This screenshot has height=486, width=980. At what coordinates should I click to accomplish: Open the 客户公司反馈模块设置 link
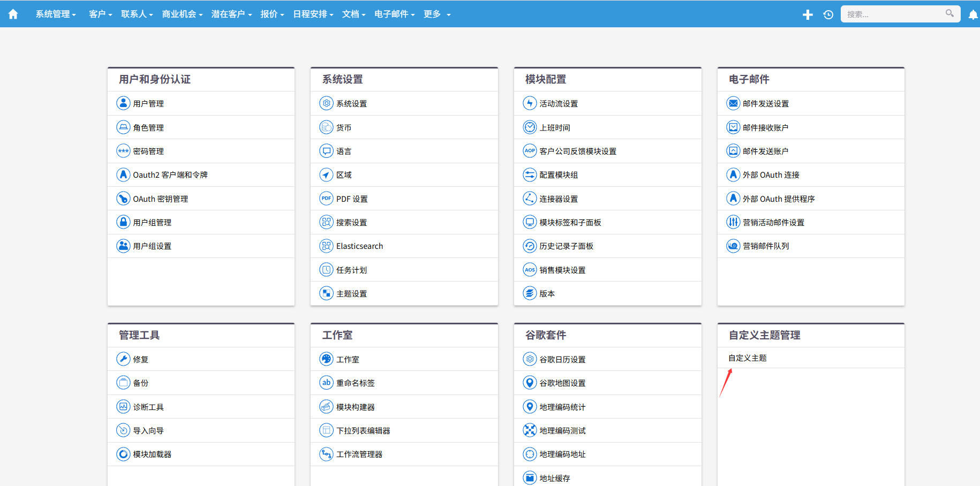pyautogui.click(x=578, y=151)
